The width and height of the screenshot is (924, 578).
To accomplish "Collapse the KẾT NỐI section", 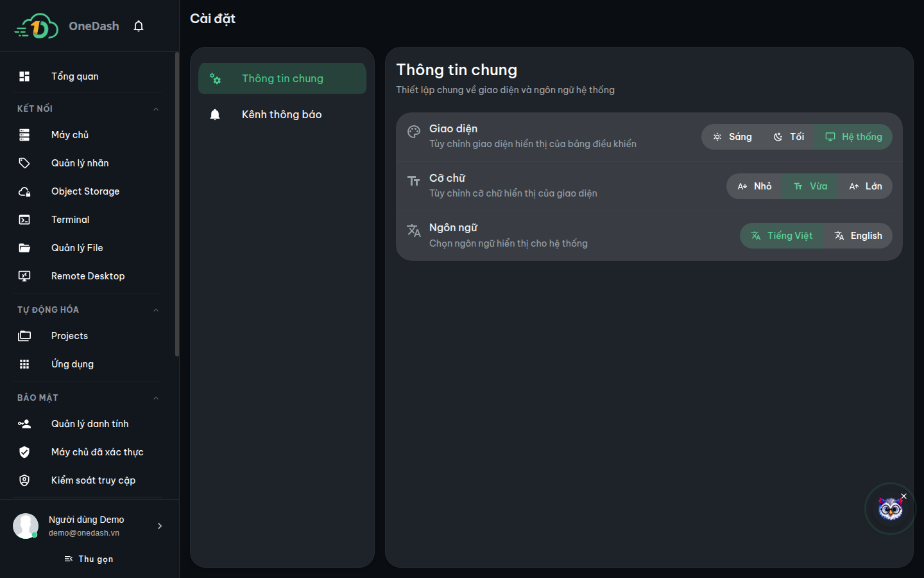I will [x=156, y=109].
